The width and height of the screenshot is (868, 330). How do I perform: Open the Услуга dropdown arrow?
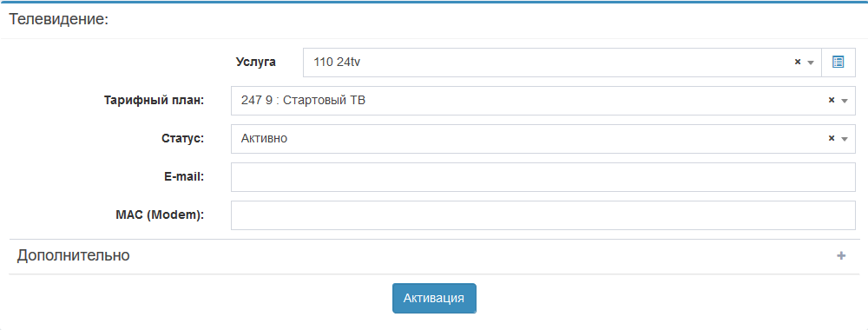pos(811,63)
